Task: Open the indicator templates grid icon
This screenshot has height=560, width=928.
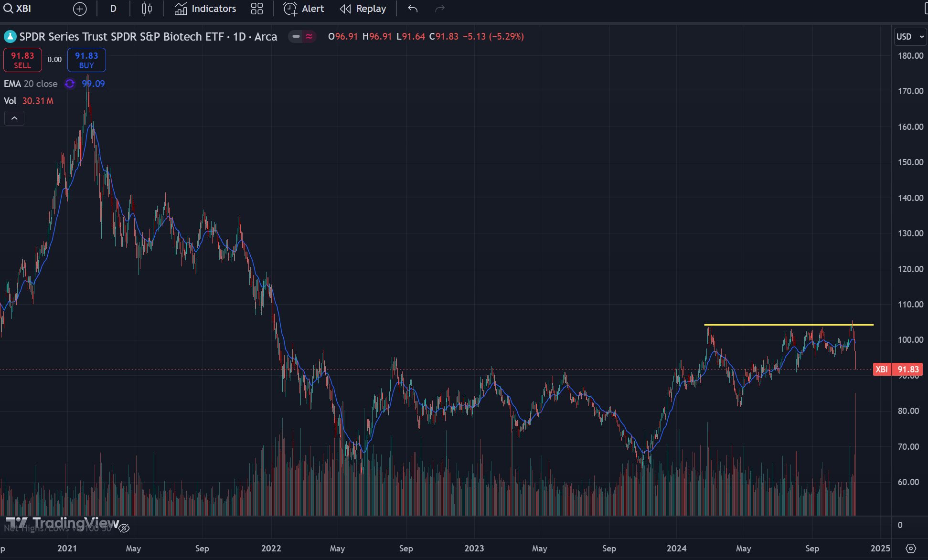Action: tap(257, 9)
